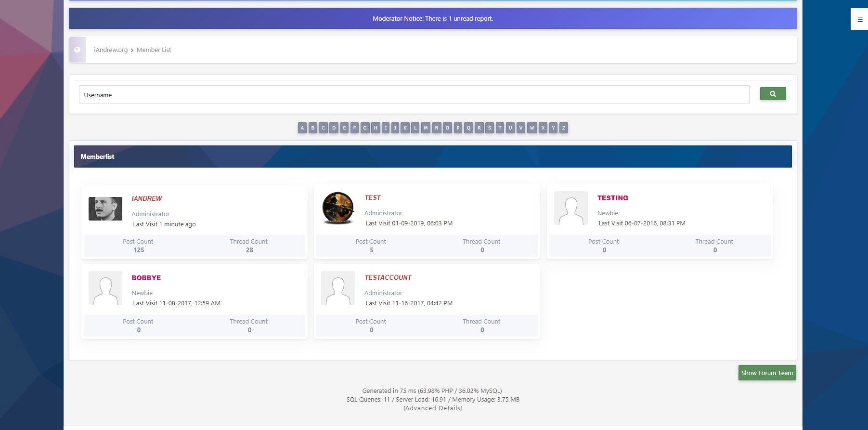Open the hamburger menu icon
The image size is (868, 430).
pyautogui.click(x=860, y=20)
